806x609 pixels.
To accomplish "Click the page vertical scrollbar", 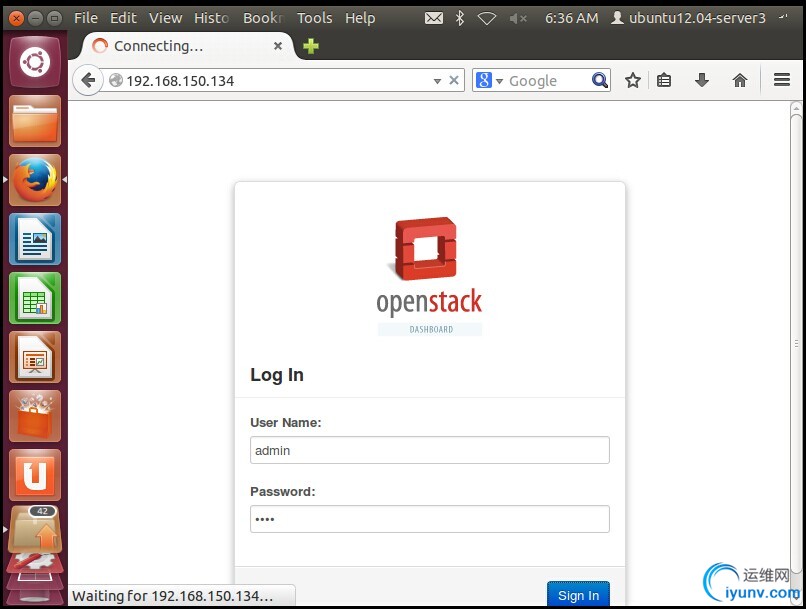I will tap(796, 343).
